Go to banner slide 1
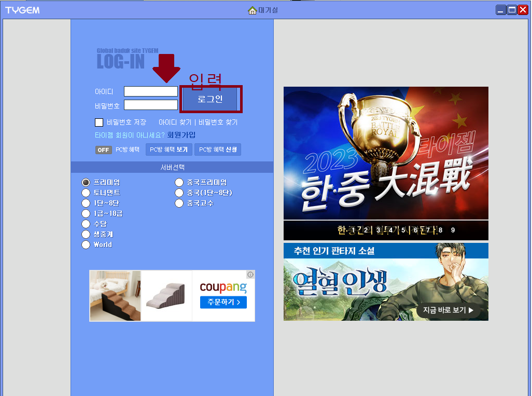 [x=353, y=230]
